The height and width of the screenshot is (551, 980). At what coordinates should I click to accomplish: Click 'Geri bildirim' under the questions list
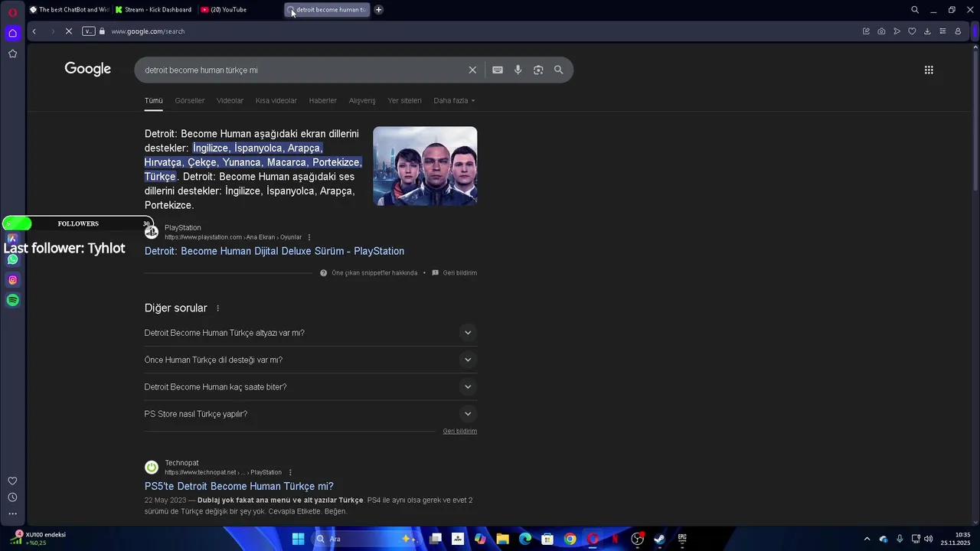[459, 431]
